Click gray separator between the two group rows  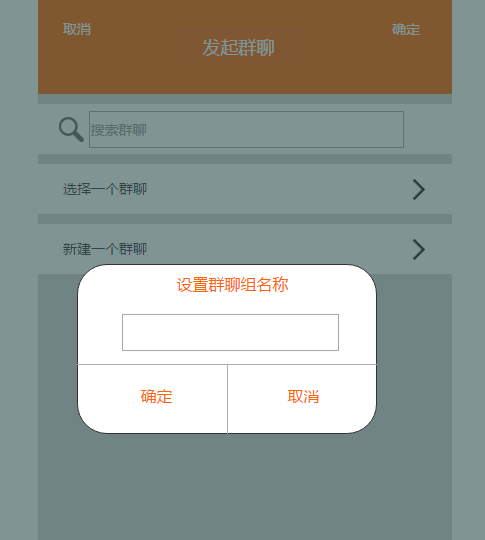(x=245, y=219)
